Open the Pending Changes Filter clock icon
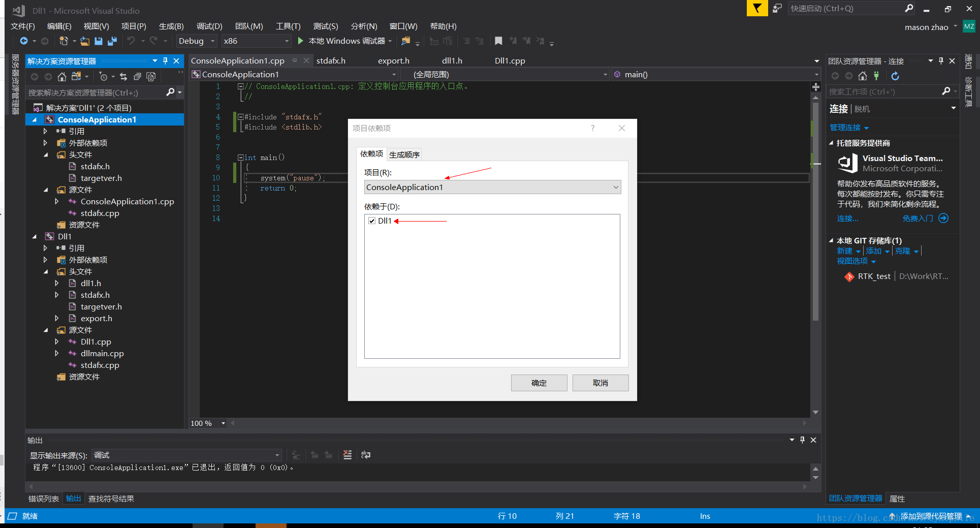Image resolution: width=980 pixels, height=528 pixels. click(104, 76)
